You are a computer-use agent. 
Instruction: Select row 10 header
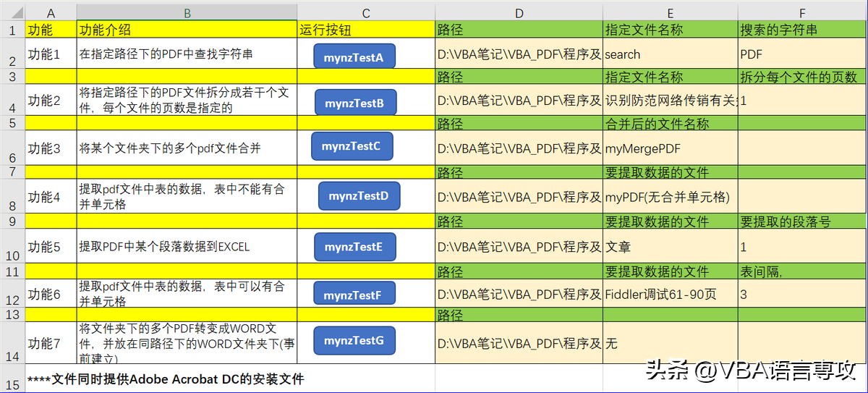pyautogui.click(x=12, y=246)
